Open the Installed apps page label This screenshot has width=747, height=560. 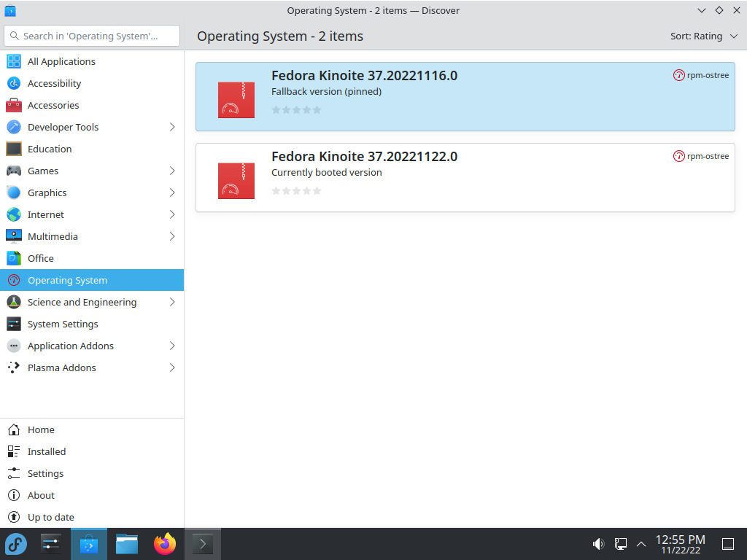click(47, 452)
